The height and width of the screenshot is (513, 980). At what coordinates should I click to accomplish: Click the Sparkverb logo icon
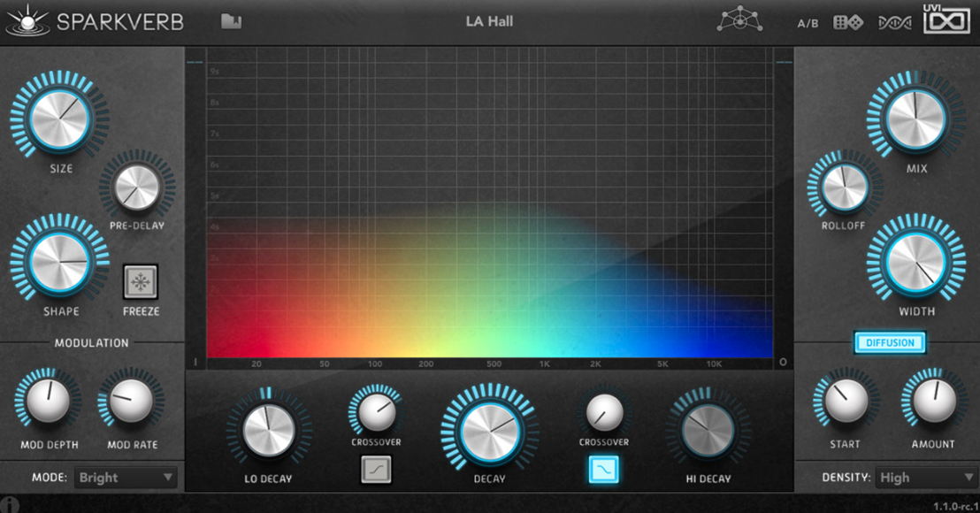27,21
